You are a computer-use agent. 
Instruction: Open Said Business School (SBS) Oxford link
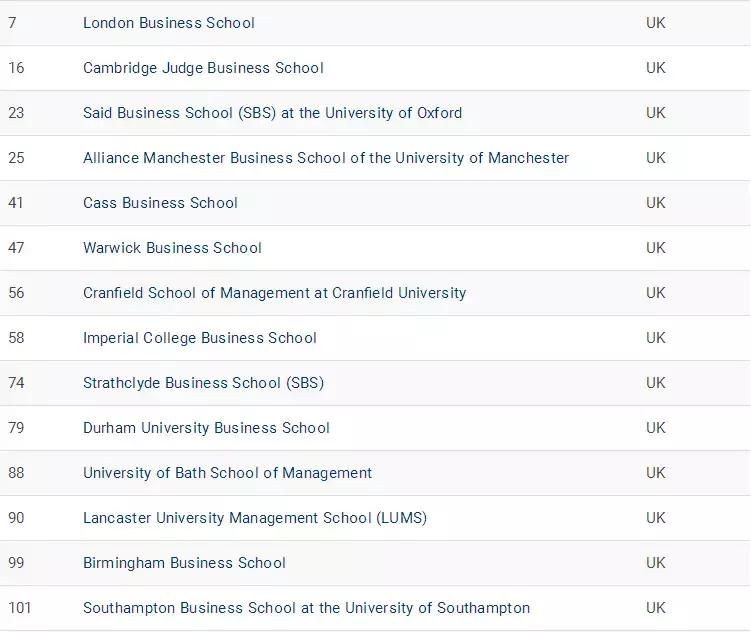click(x=272, y=113)
